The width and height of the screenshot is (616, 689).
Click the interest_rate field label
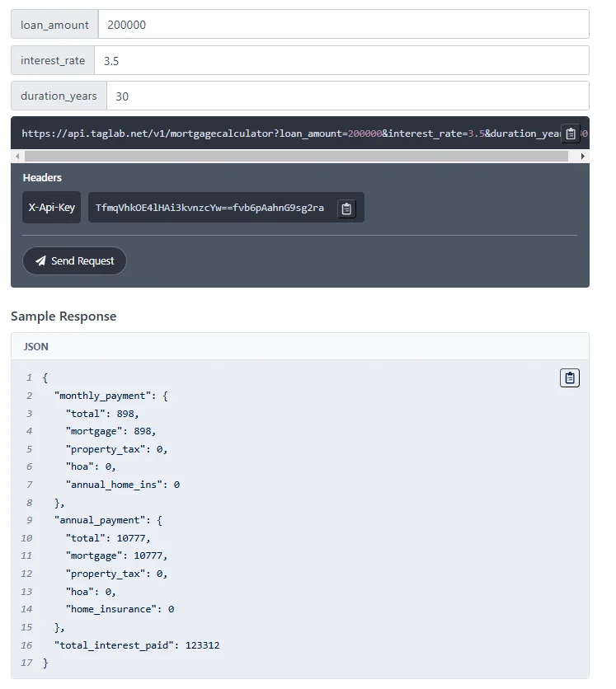pyautogui.click(x=53, y=61)
